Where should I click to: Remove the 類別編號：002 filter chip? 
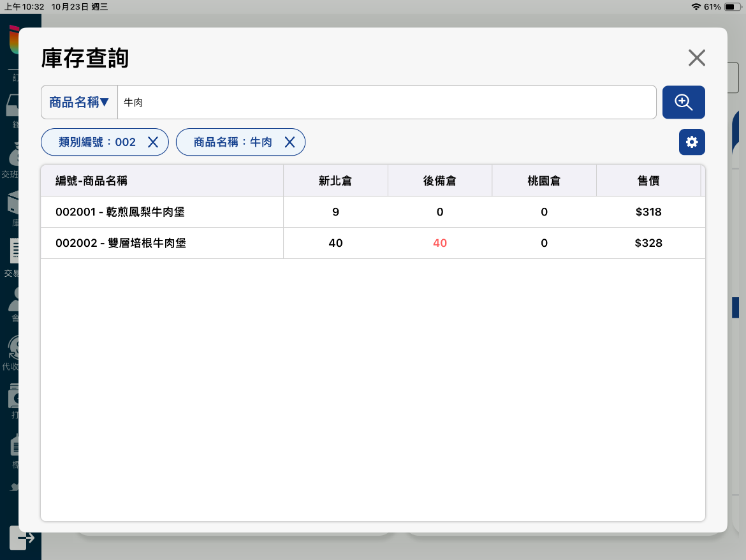pyautogui.click(x=153, y=142)
